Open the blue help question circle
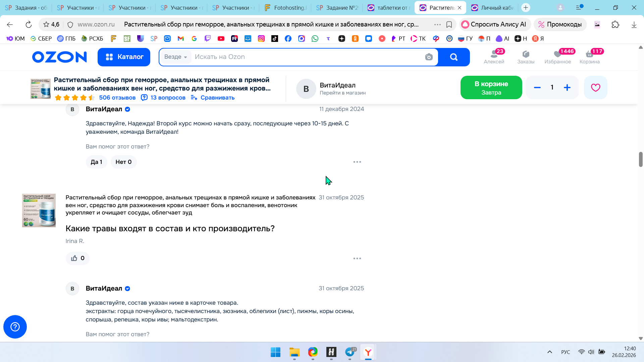644x362 pixels. click(15, 327)
